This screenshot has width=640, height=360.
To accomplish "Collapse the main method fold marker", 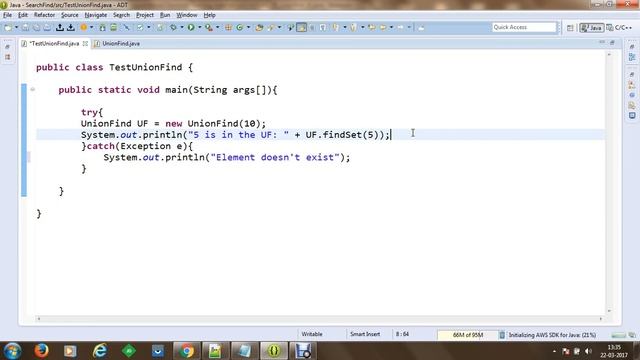I will point(32,89).
